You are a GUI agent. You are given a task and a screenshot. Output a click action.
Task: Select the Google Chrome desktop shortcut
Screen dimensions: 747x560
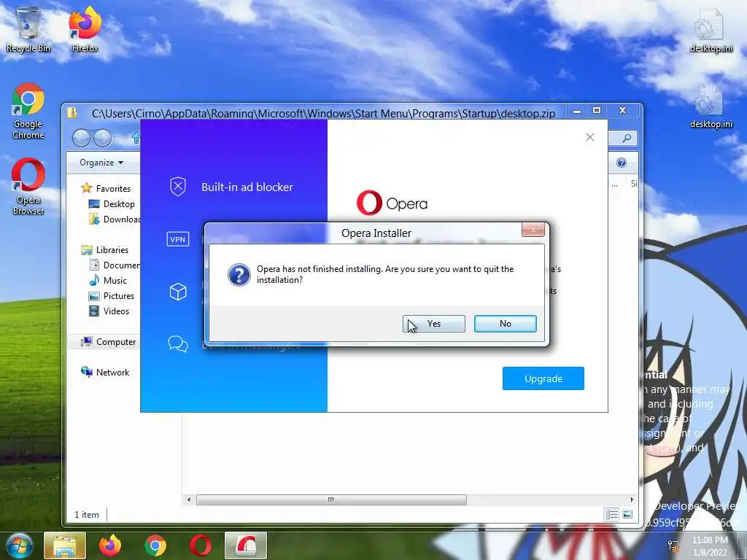(28, 112)
